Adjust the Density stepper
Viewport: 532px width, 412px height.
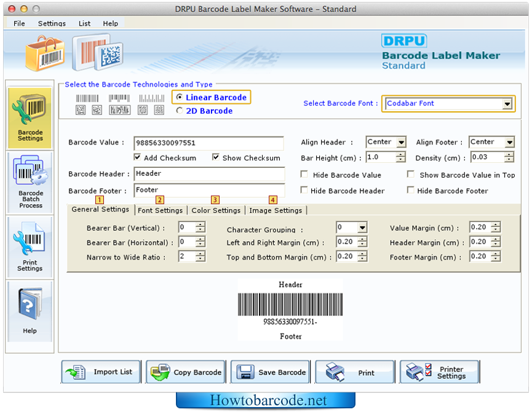509,157
